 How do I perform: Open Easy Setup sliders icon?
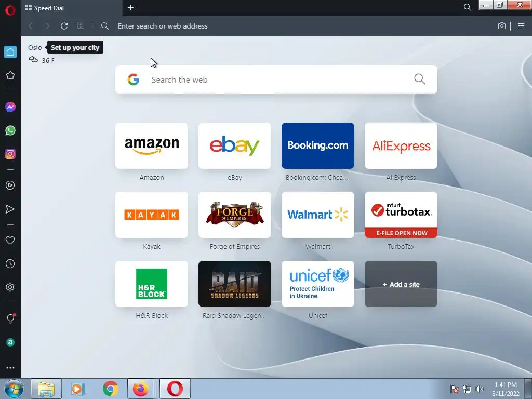click(x=521, y=26)
